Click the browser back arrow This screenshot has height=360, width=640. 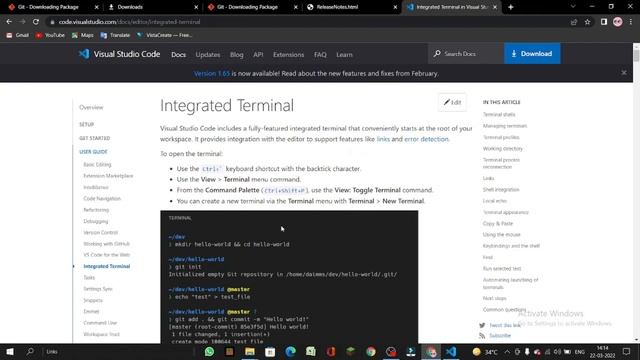[9, 22]
